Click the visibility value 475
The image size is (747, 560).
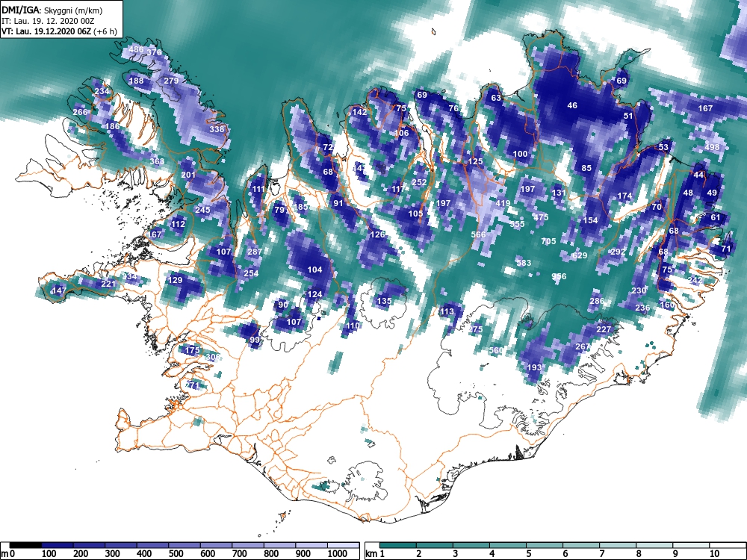[541, 217]
